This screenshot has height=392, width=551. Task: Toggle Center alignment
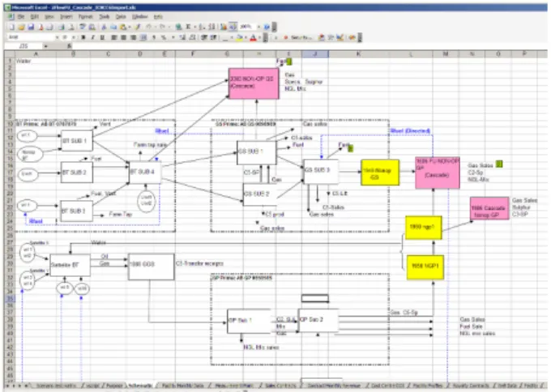(124, 37)
